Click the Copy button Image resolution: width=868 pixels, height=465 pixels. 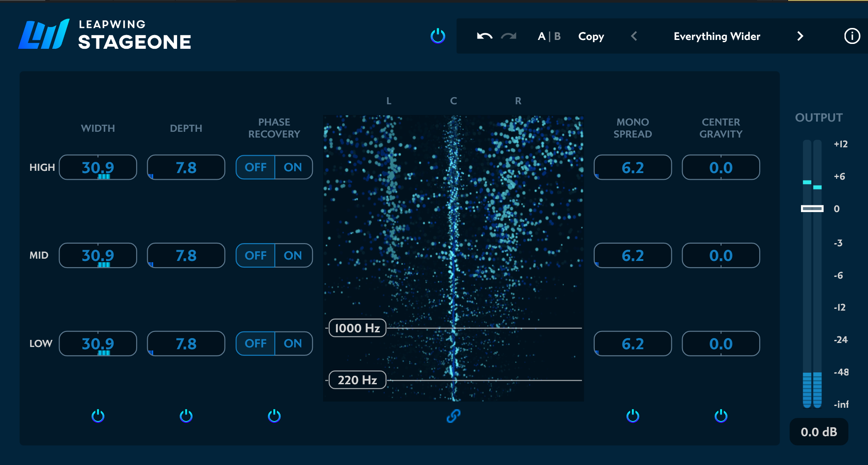[x=591, y=36]
